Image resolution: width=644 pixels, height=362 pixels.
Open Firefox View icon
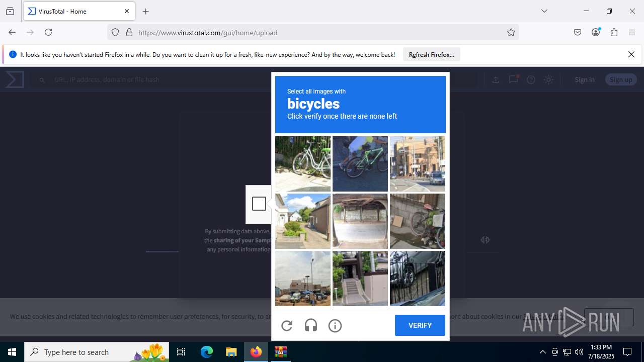[10, 11]
